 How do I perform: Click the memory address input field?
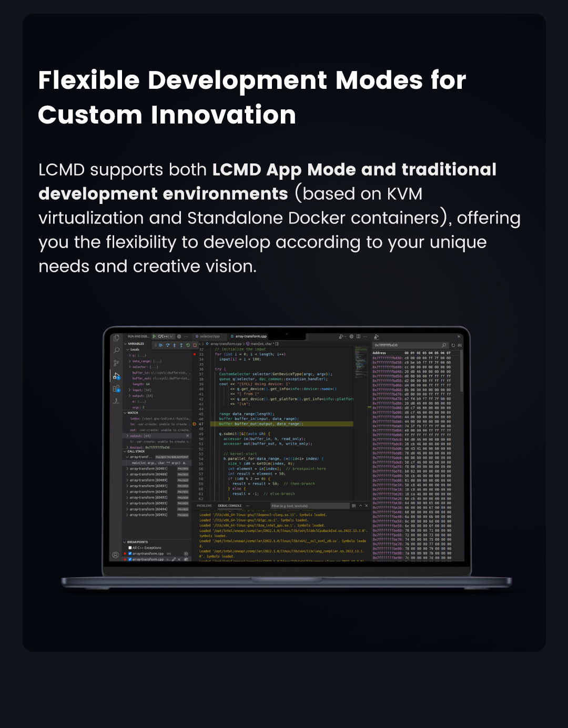[407, 345]
